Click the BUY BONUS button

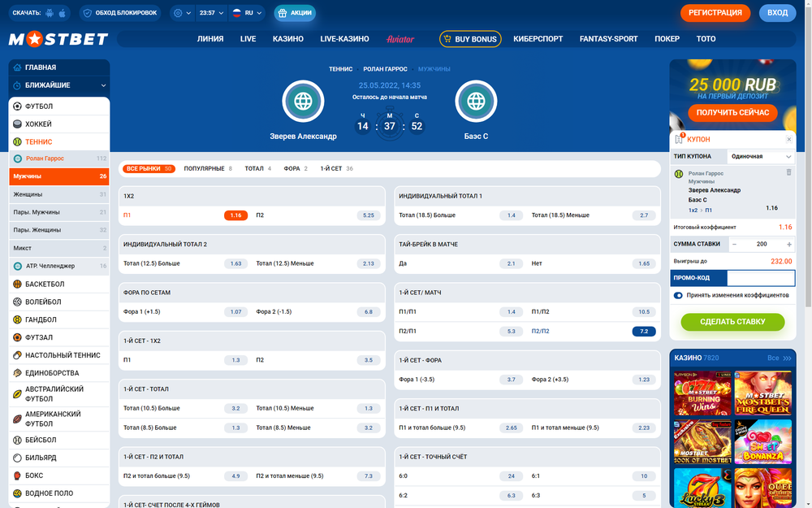pyautogui.click(x=470, y=39)
